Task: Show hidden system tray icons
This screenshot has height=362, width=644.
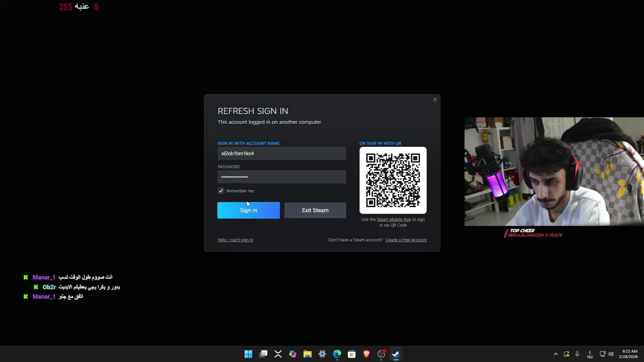Action: click(555, 354)
